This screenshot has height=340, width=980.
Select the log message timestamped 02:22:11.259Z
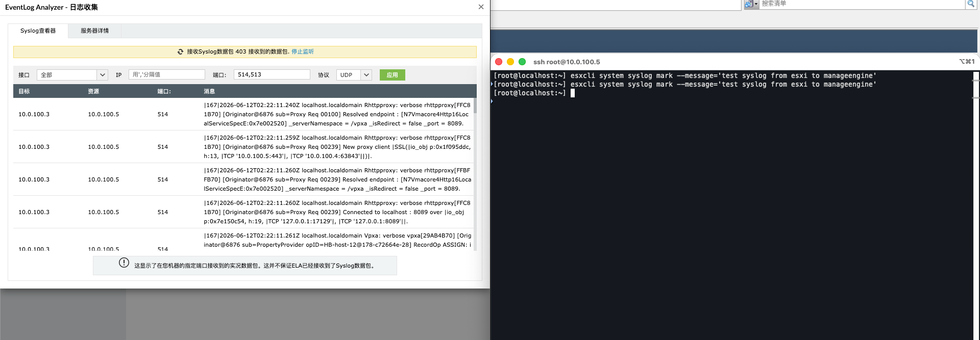pyautogui.click(x=337, y=147)
